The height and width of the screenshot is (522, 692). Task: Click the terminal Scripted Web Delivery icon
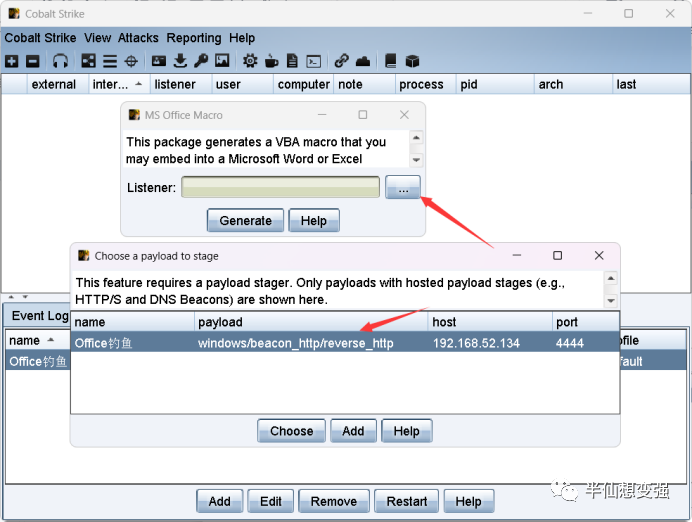click(314, 61)
